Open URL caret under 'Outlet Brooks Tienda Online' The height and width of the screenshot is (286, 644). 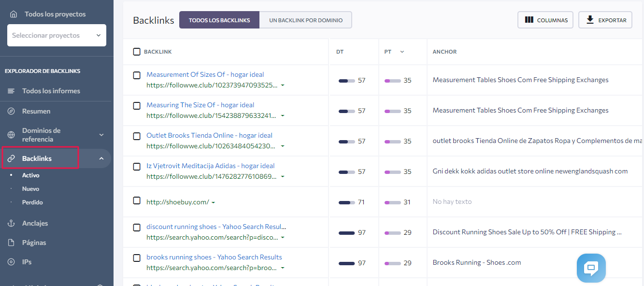pyautogui.click(x=283, y=146)
